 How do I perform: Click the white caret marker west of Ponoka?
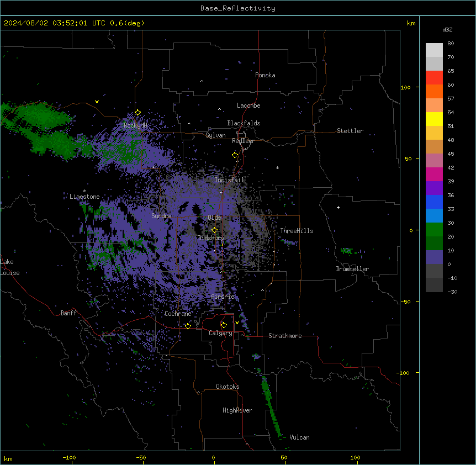click(x=202, y=81)
